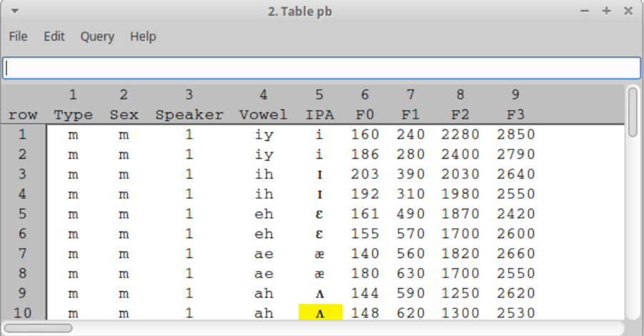Click the cell text entry field

[322, 68]
